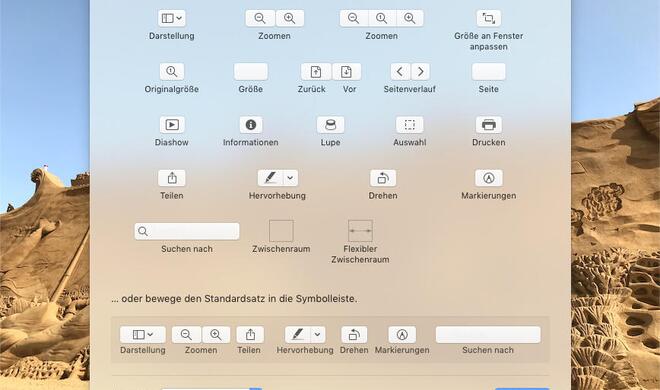
Task: Click the 'Informationen' label text
Action: point(251,142)
